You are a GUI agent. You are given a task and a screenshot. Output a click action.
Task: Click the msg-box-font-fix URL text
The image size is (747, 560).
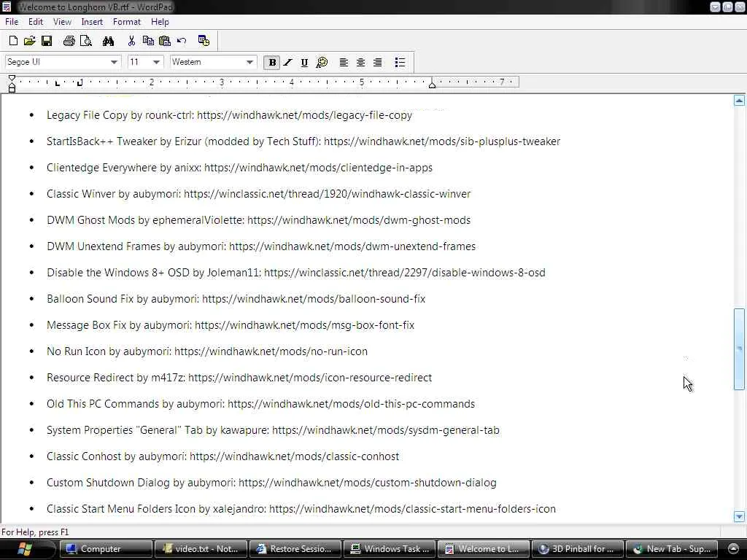[x=304, y=324]
